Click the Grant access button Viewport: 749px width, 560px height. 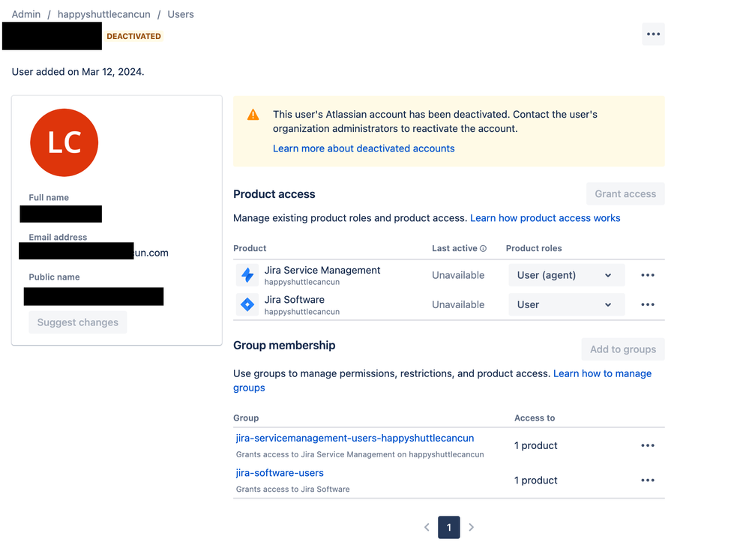(625, 194)
